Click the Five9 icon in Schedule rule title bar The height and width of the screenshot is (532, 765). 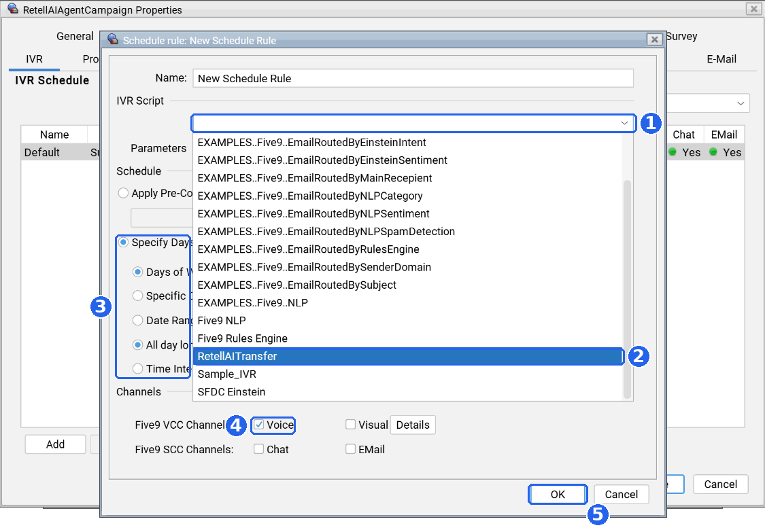tap(113, 39)
